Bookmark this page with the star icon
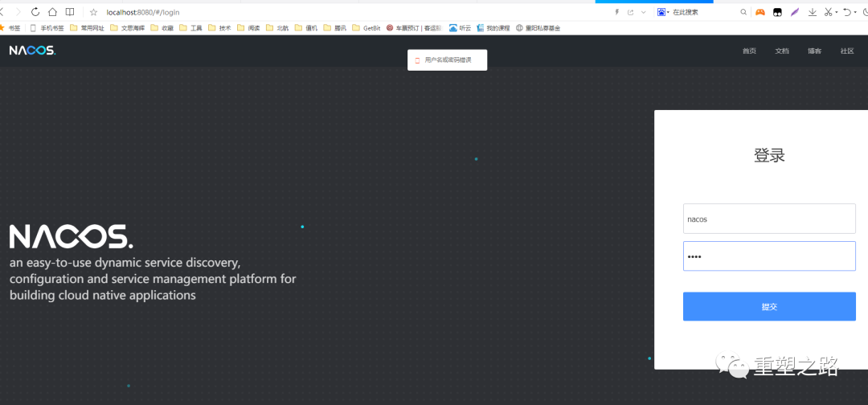The width and height of the screenshot is (868, 405). pos(93,11)
